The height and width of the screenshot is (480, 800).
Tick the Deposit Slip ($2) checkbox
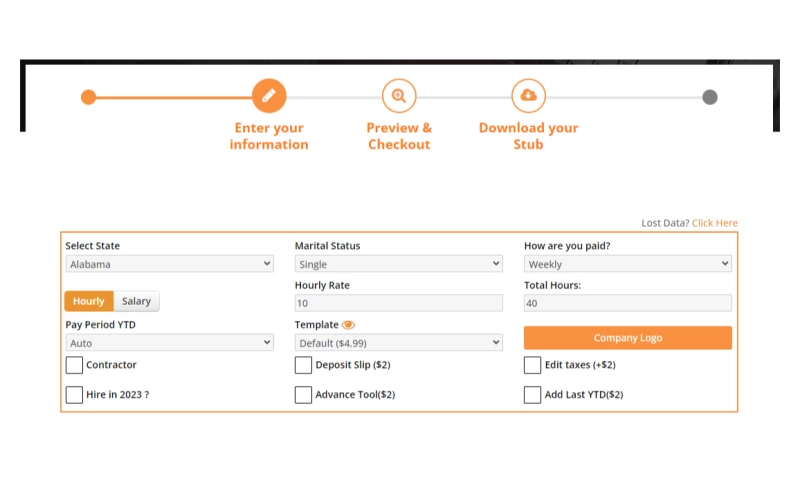(x=303, y=365)
